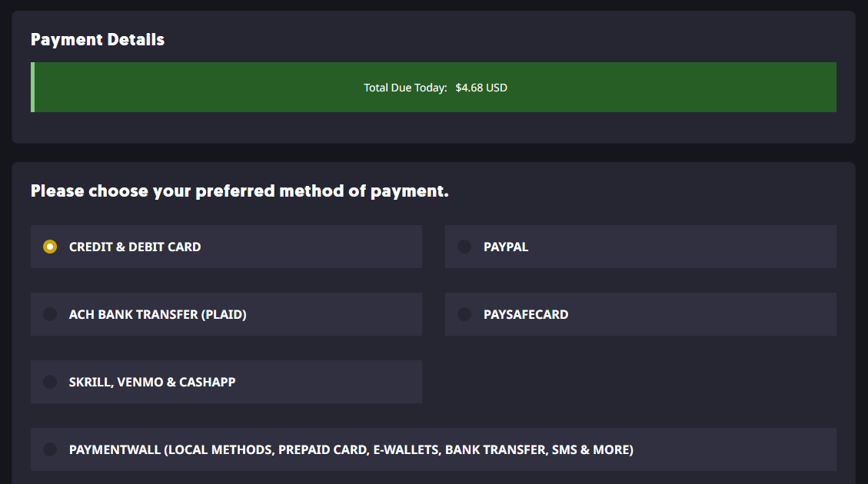Click the empty right end of the Paymentwall option row

tap(737, 449)
